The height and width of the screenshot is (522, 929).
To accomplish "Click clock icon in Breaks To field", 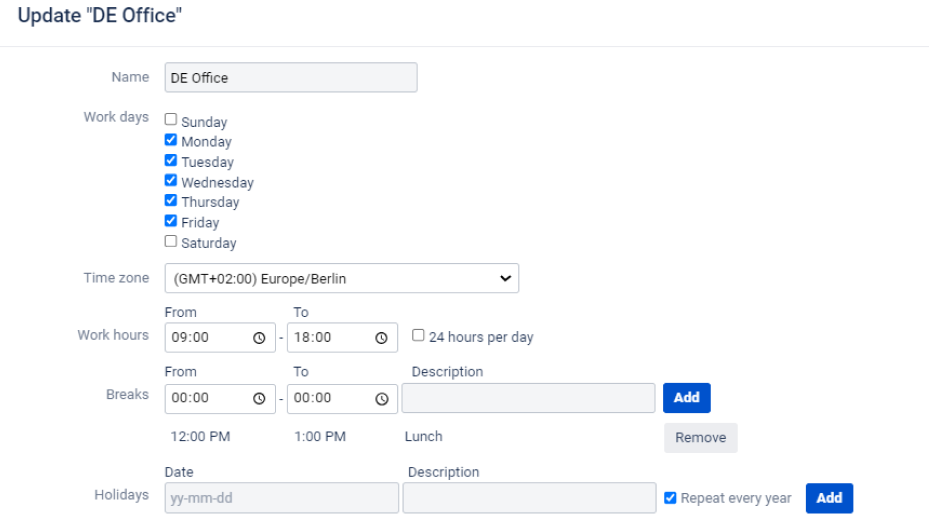I will pyautogui.click(x=381, y=398).
